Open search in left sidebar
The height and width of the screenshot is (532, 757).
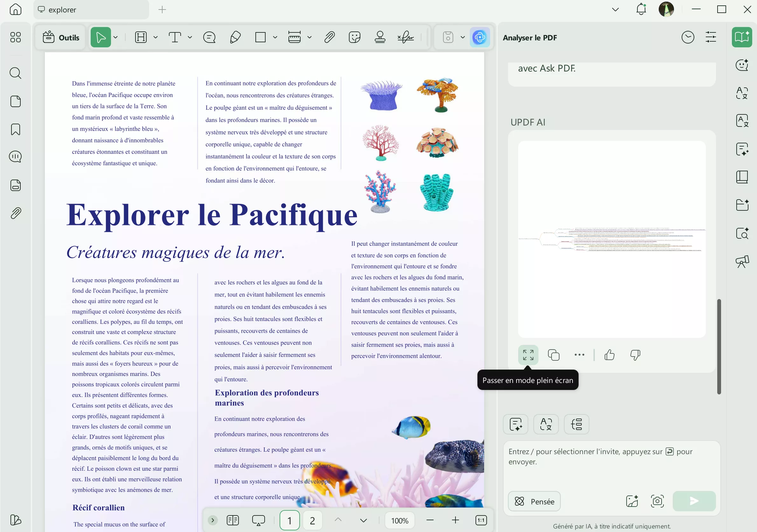tap(16, 73)
